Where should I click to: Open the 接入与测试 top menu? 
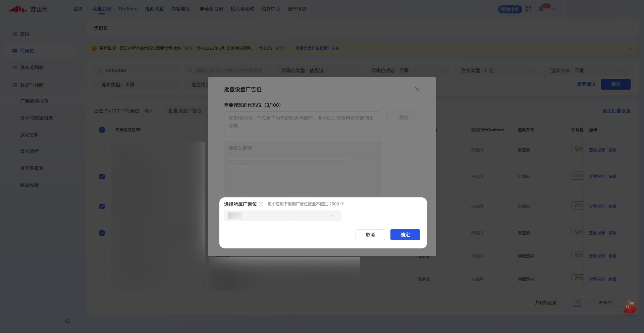tap(242, 9)
